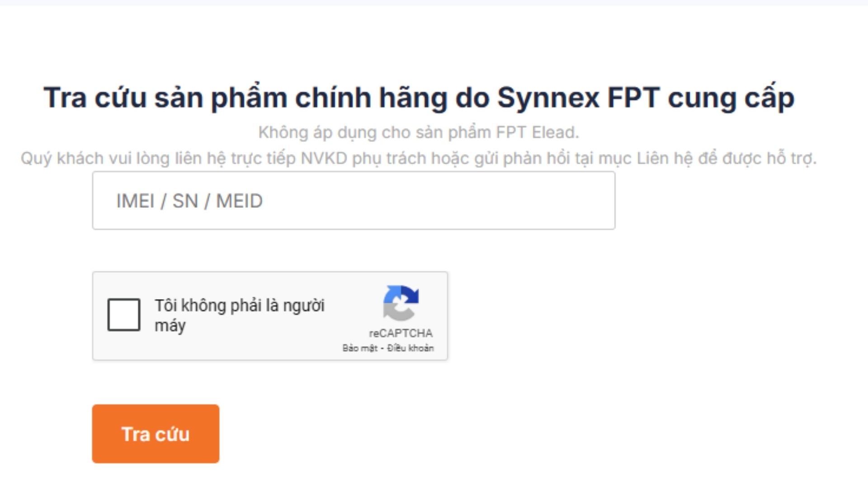The width and height of the screenshot is (868, 488).
Task: Tick the 'Tôi không phải là người máy' checkbox
Action: [124, 314]
